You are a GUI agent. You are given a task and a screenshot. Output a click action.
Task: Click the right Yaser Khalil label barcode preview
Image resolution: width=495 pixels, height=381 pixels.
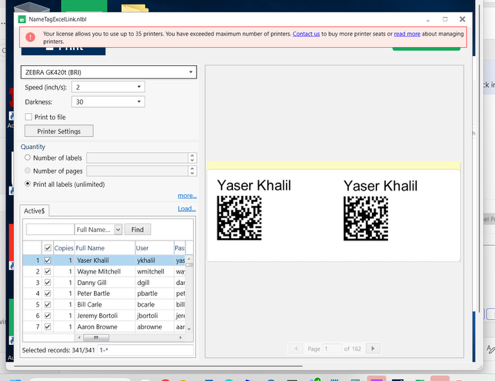point(366,218)
